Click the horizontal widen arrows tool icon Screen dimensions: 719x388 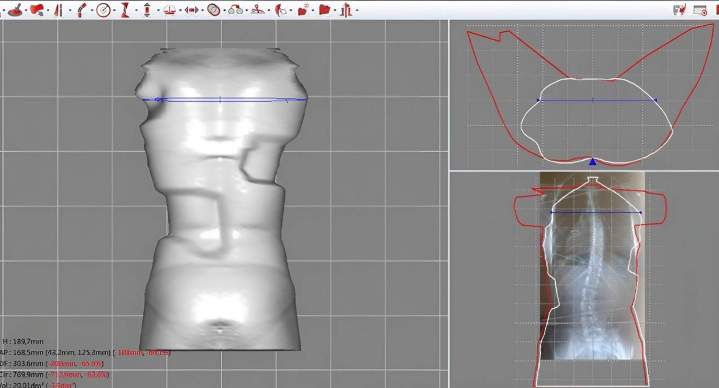tap(192, 10)
